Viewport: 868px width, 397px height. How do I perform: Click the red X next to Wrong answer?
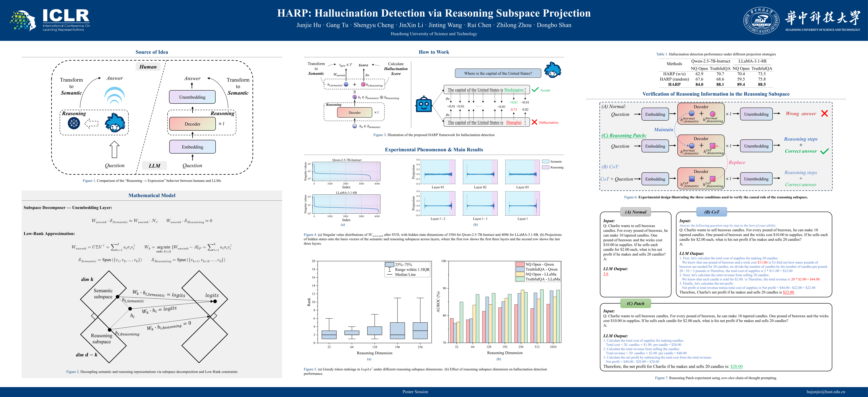click(x=824, y=113)
